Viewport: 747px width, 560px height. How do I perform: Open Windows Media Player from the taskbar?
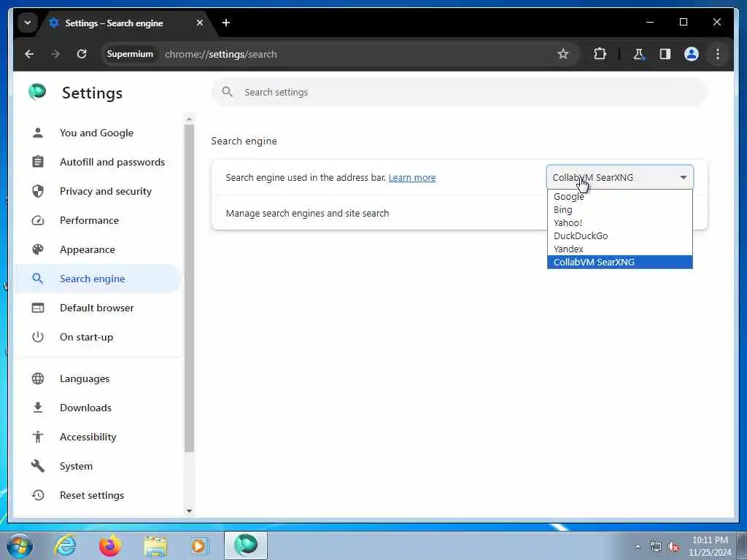(199, 546)
